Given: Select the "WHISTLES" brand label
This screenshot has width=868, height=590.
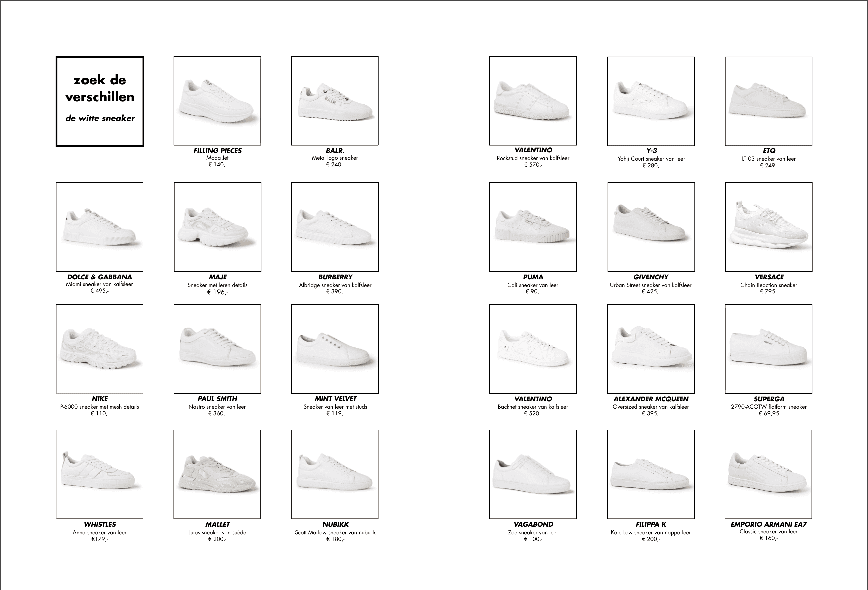Looking at the screenshot, I should (100, 524).
